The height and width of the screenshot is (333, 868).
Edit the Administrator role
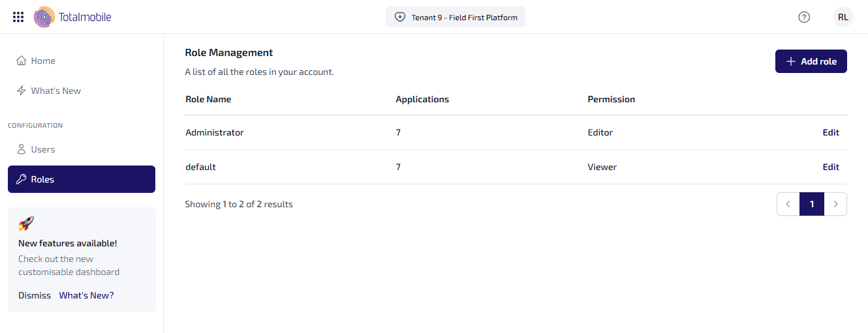pos(830,132)
